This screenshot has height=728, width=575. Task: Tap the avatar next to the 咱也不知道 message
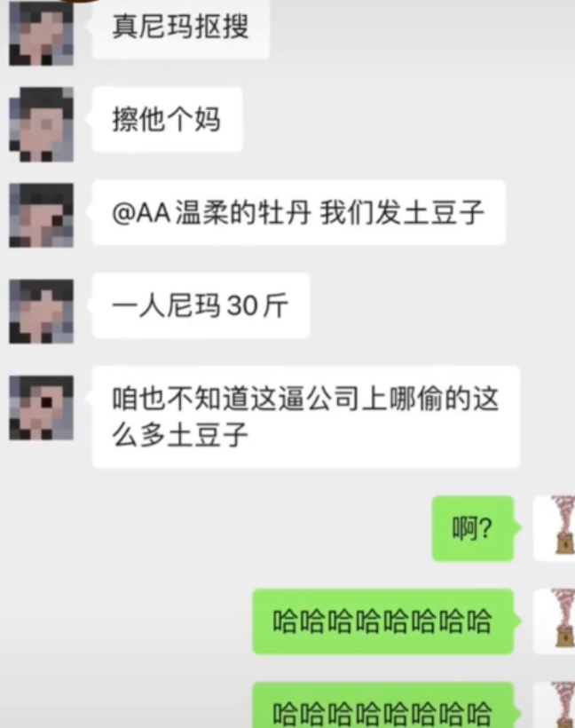coord(42,408)
